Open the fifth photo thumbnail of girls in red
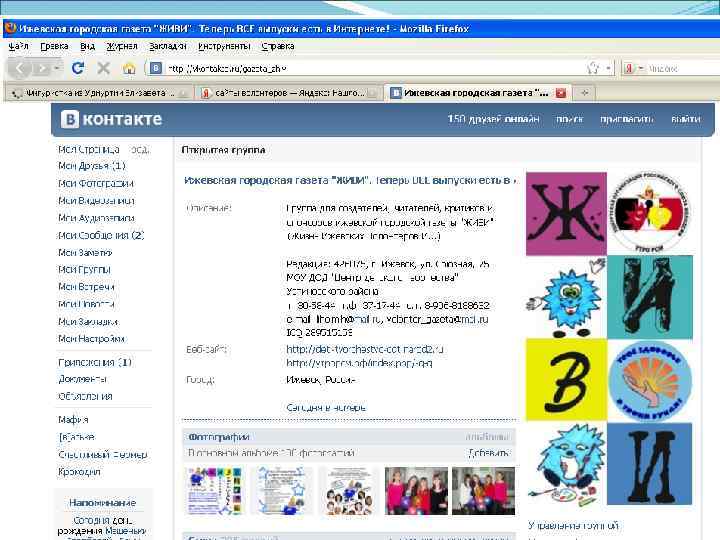 (484, 490)
